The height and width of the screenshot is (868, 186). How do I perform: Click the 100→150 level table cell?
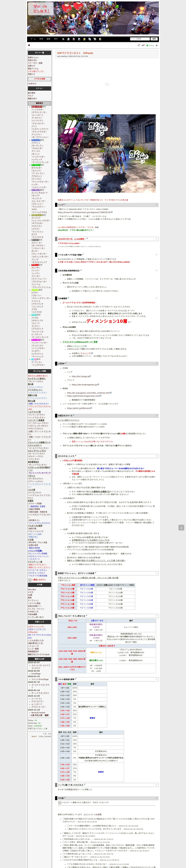pos(72,627)
